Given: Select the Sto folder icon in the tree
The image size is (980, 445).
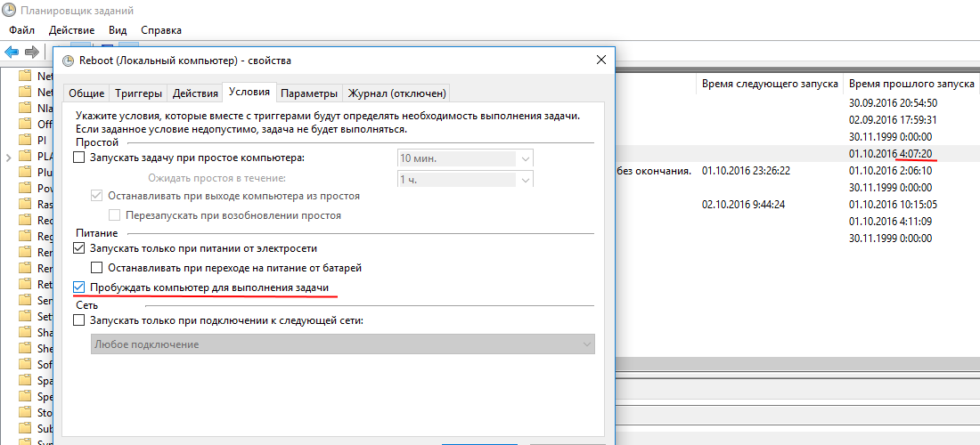Looking at the screenshot, I should pos(25,412).
